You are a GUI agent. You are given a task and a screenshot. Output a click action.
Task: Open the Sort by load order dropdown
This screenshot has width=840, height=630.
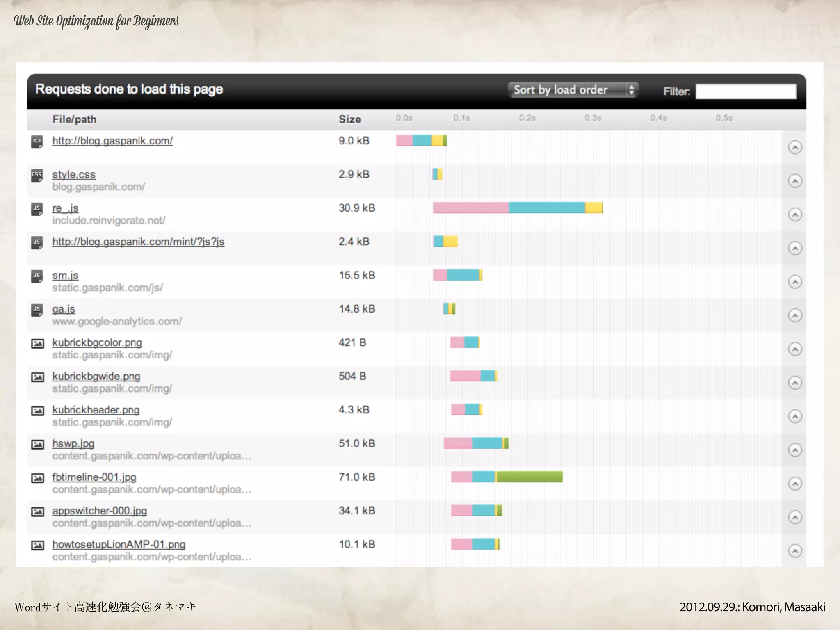[x=573, y=90]
